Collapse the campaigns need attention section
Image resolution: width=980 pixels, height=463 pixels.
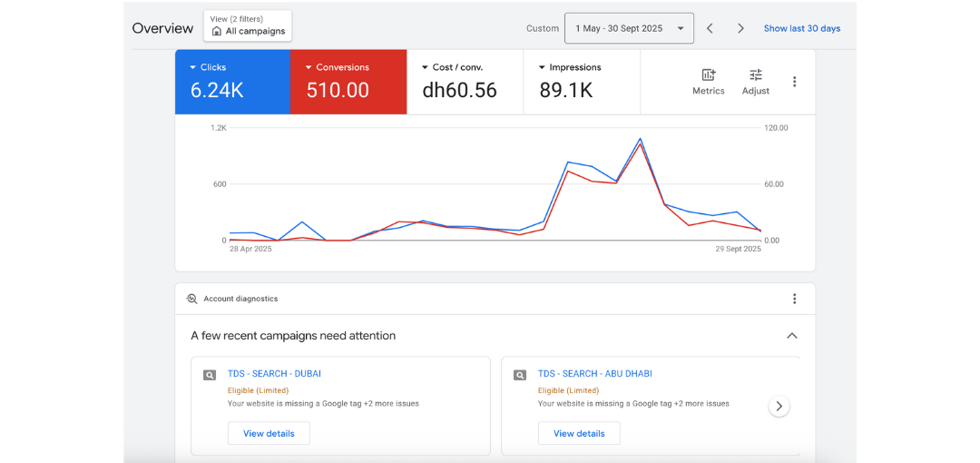point(791,336)
